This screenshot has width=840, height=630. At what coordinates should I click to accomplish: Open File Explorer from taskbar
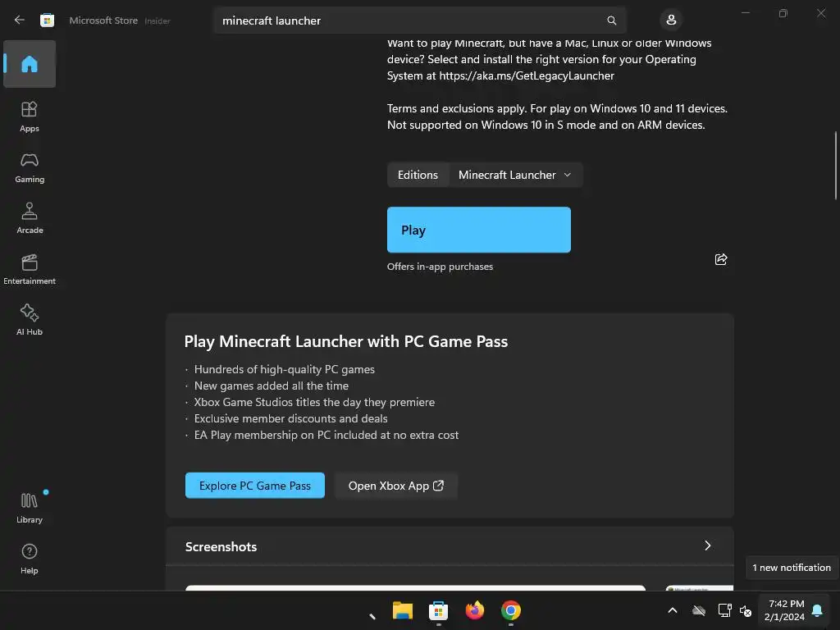coord(402,610)
